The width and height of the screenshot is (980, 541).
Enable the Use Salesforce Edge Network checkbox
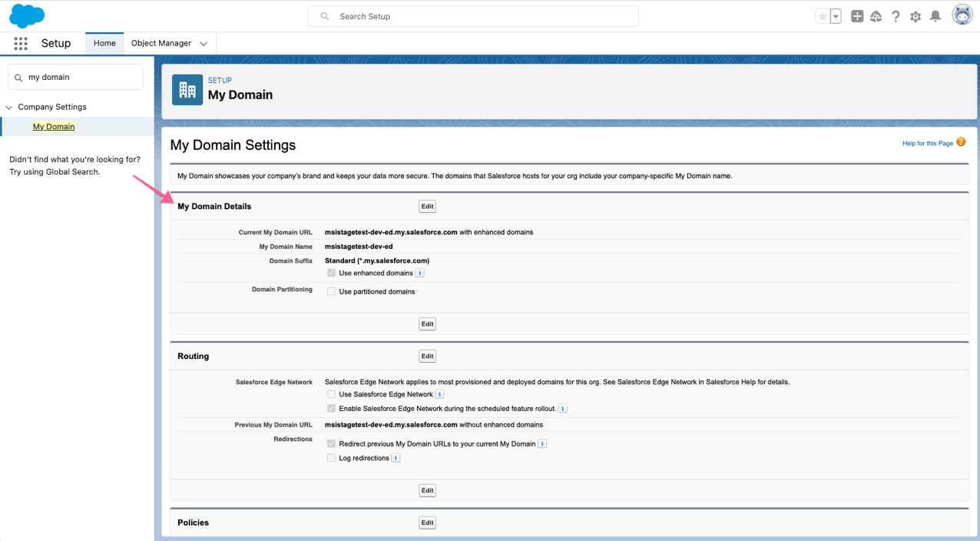[331, 393]
